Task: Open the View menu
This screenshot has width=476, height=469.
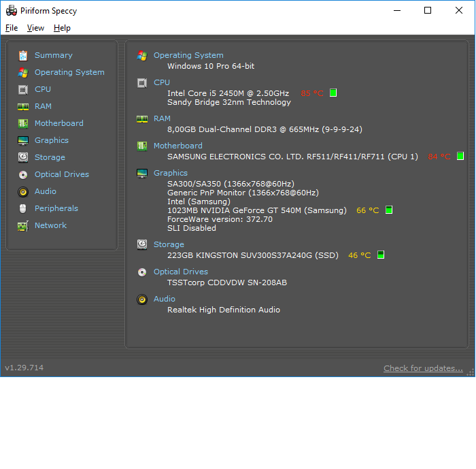Action: coord(35,28)
